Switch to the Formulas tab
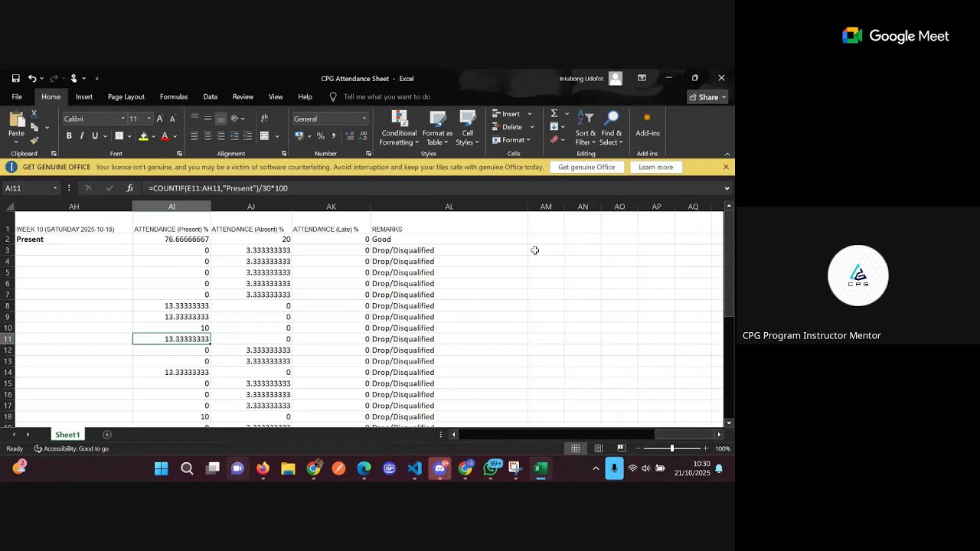Screen dimensions: 980x551 (174, 97)
